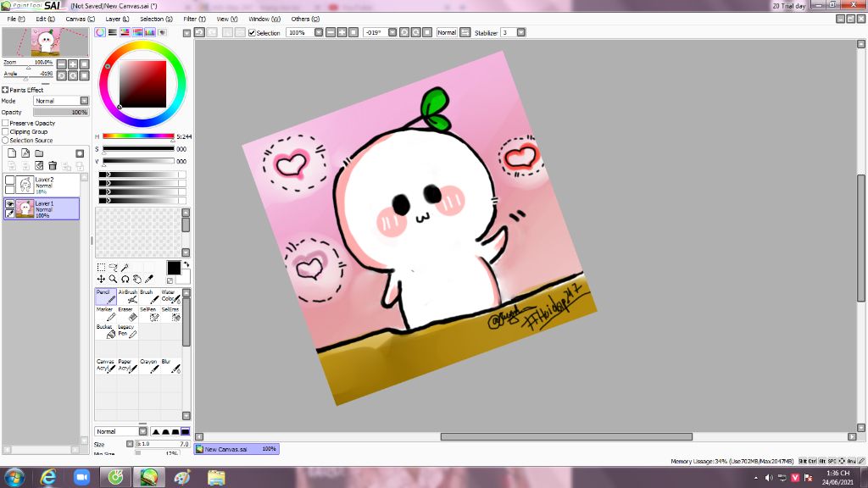Click the layer Opacity slider bar

point(60,112)
